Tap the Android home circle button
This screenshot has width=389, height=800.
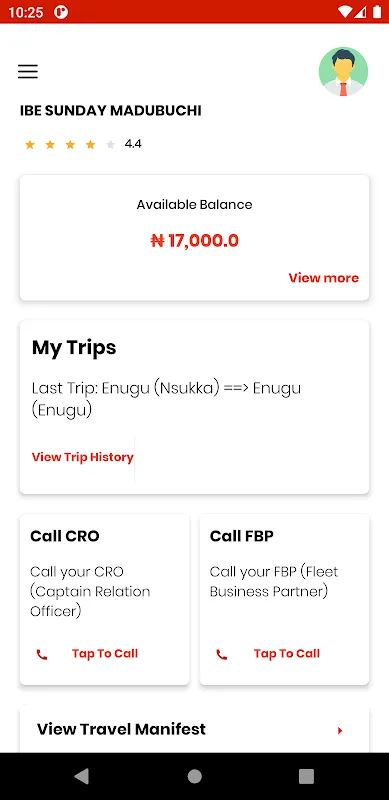[x=194, y=776]
